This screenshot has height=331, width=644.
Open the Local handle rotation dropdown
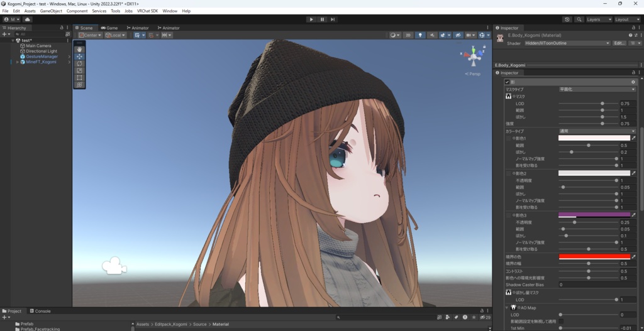click(115, 35)
